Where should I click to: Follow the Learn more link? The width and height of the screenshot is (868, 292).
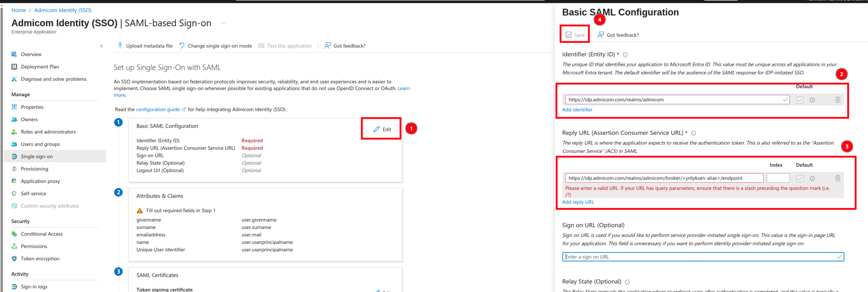pyautogui.click(x=404, y=88)
